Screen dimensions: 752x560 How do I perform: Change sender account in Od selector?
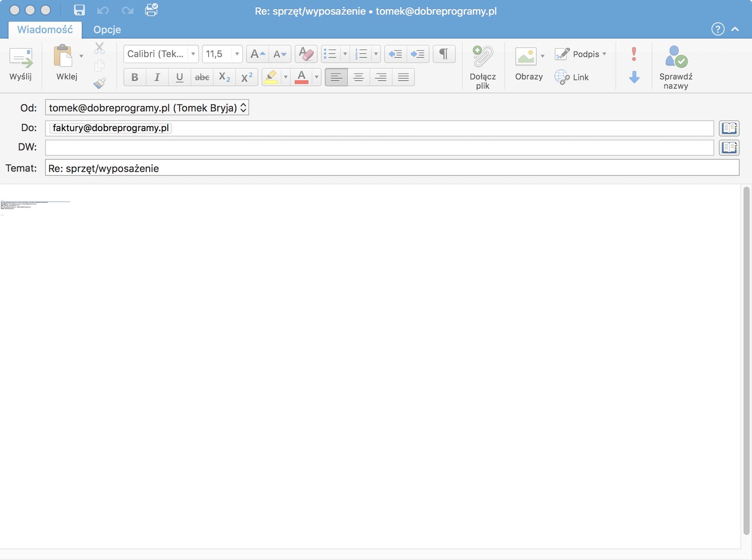click(x=147, y=108)
